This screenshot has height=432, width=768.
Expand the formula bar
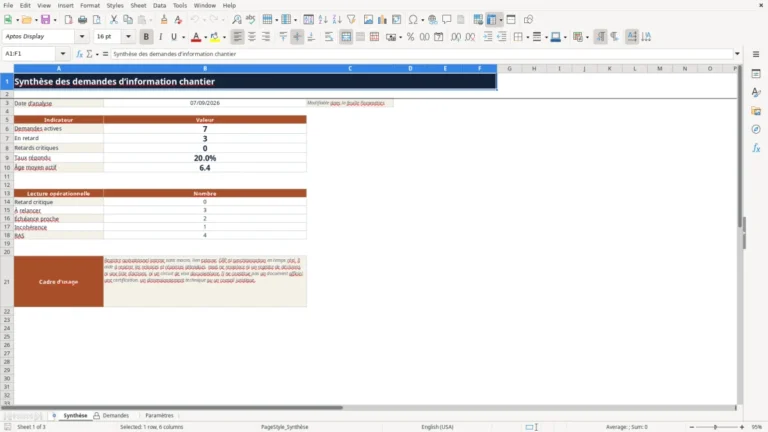pos(737,54)
